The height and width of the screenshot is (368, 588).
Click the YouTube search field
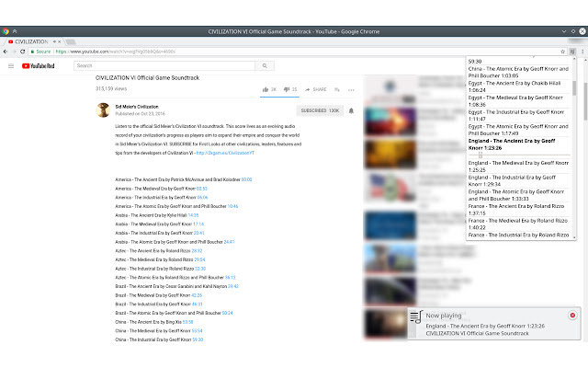tap(164, 65)
